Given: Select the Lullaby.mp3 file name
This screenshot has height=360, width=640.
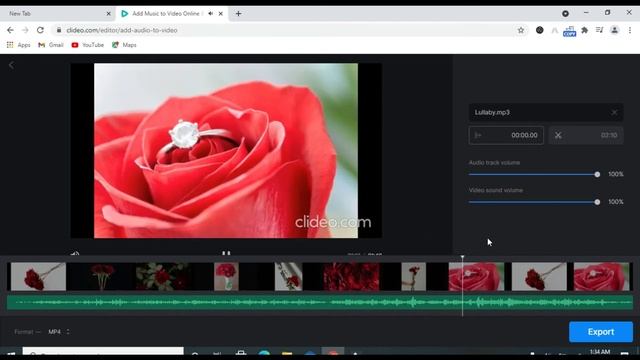Looking at the screenshot, I should tap(492, 112).
